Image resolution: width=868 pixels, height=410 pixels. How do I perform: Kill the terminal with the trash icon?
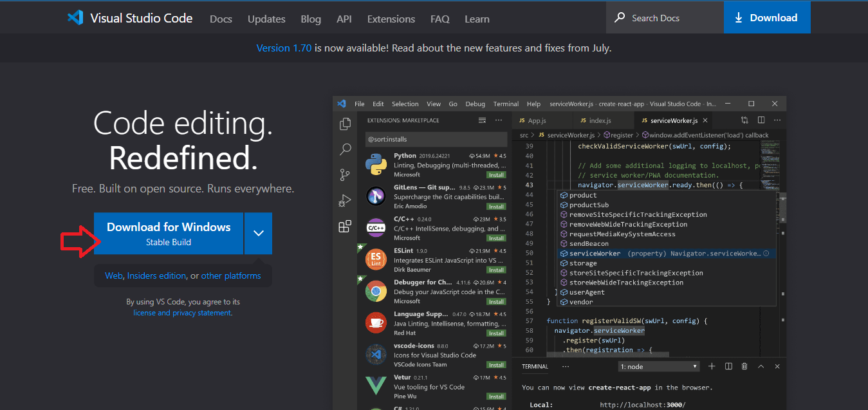tap(744, 366)
